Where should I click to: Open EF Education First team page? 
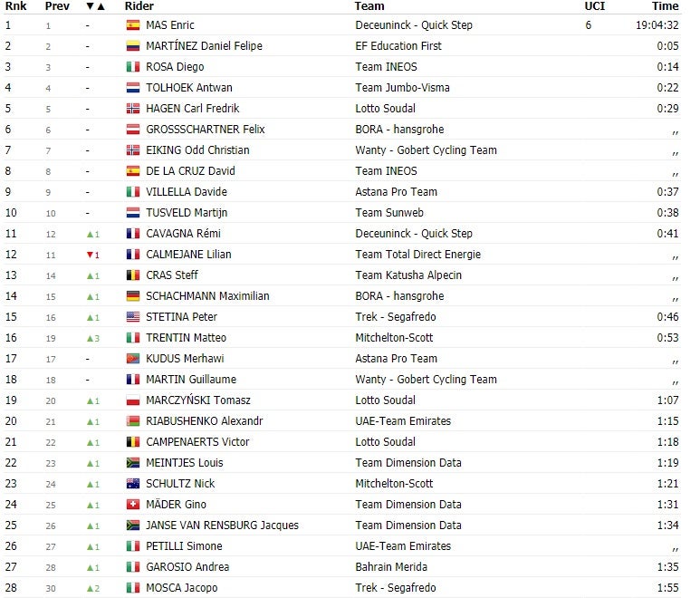point(398,46)
